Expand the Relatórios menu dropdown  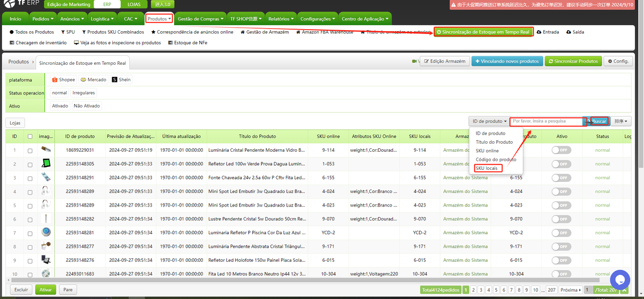[x=281, y=19]
